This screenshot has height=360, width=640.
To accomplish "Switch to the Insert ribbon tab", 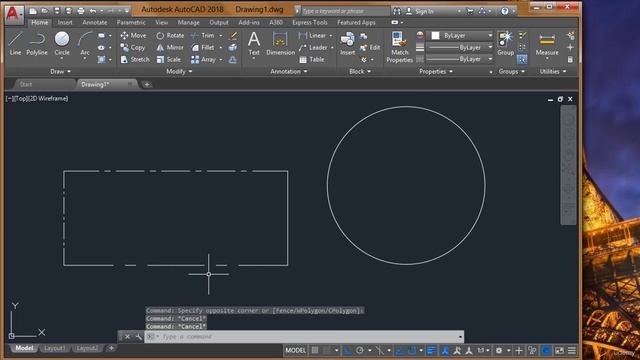I will [x=65, y=22].
